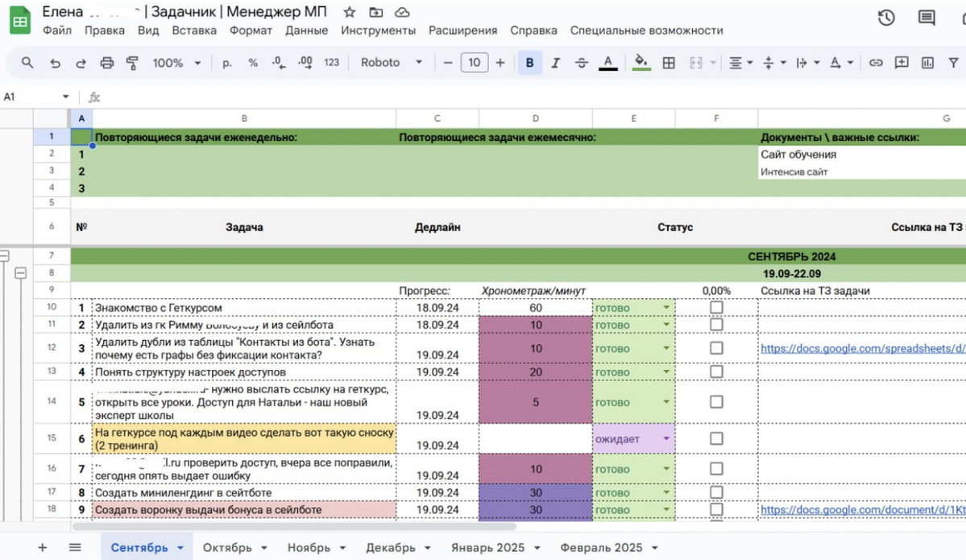
Task: Open the 'Данные' menu
Action: 306,31
